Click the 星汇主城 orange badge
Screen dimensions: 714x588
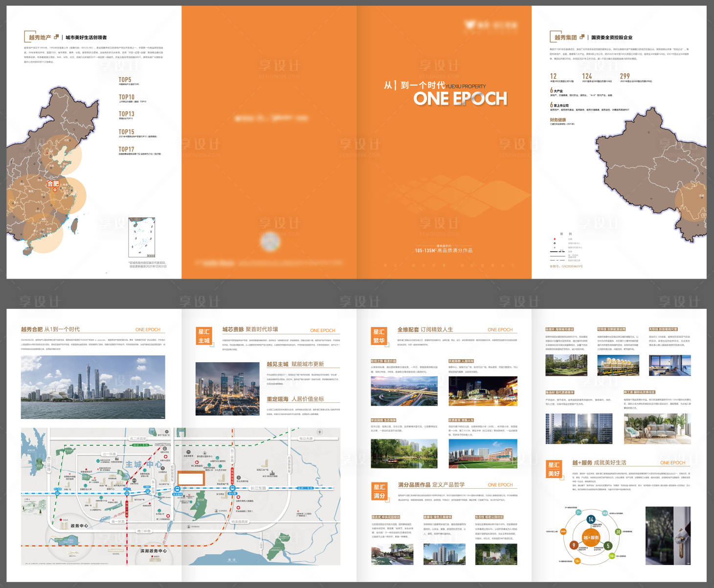point(204,336)
